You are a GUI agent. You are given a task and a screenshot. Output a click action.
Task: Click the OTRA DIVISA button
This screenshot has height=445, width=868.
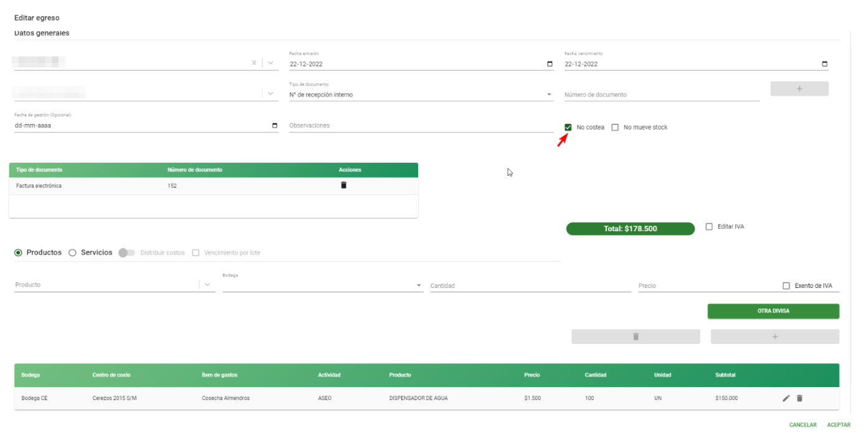[773, 311]
